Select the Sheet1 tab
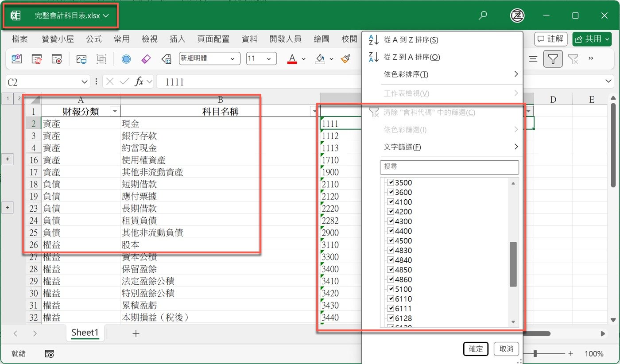 coord(85,333)
